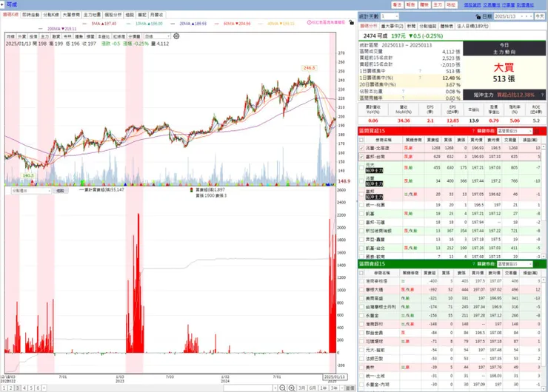Click the pink clock notice icon above chart

(309, 22)
